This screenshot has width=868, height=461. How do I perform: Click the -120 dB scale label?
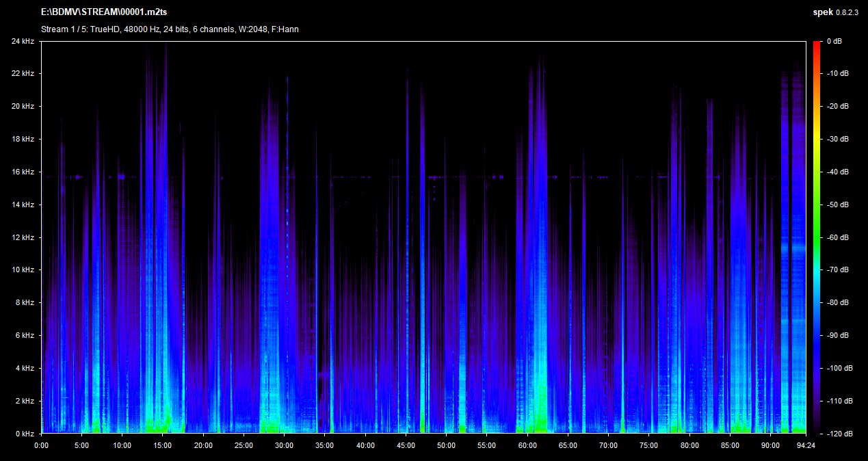[837, 434]
